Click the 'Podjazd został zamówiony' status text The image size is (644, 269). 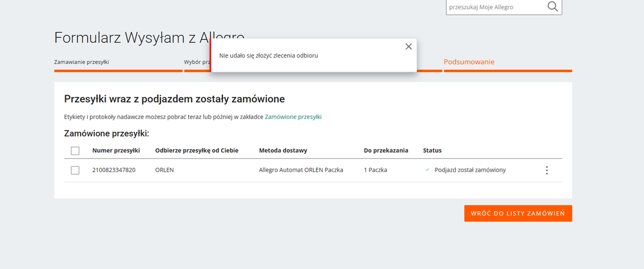point(470,170)
